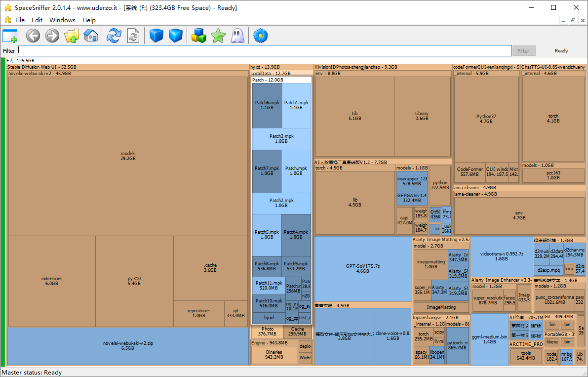Select the GFPGANv1.4 332.4MB file
588x377 pixels.
click(x=412, y=198)
